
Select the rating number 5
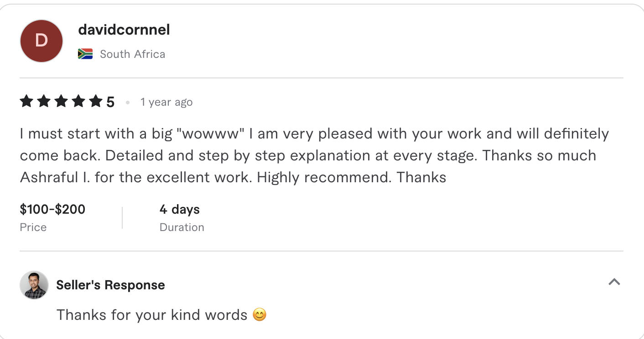click(x=110, y=101)
